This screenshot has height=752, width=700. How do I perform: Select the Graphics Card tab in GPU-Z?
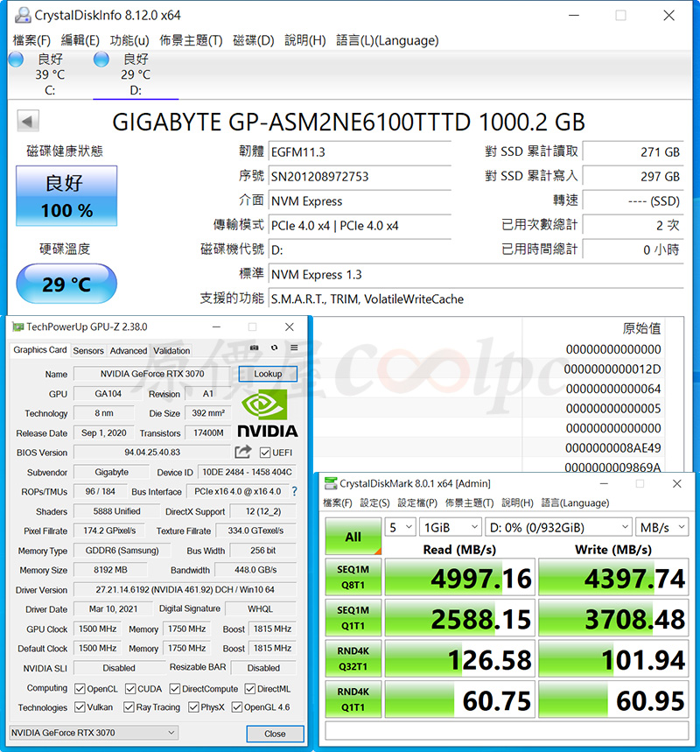39,349
